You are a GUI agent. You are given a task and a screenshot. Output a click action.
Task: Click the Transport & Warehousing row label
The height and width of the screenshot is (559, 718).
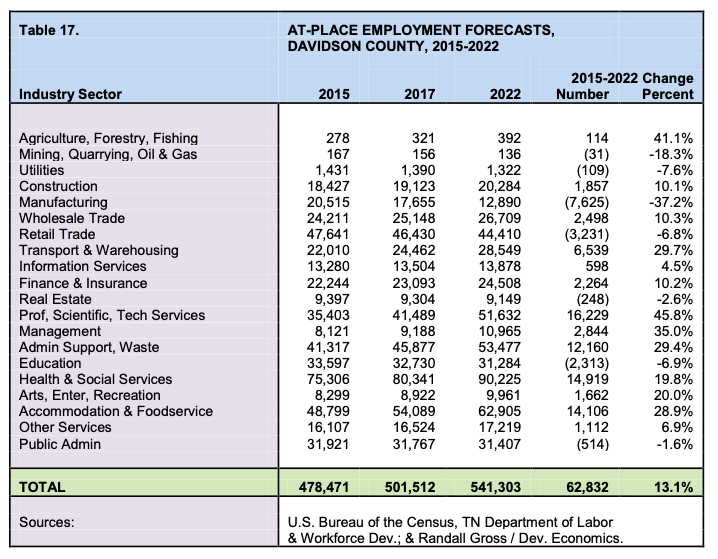(x=99, y=250)
